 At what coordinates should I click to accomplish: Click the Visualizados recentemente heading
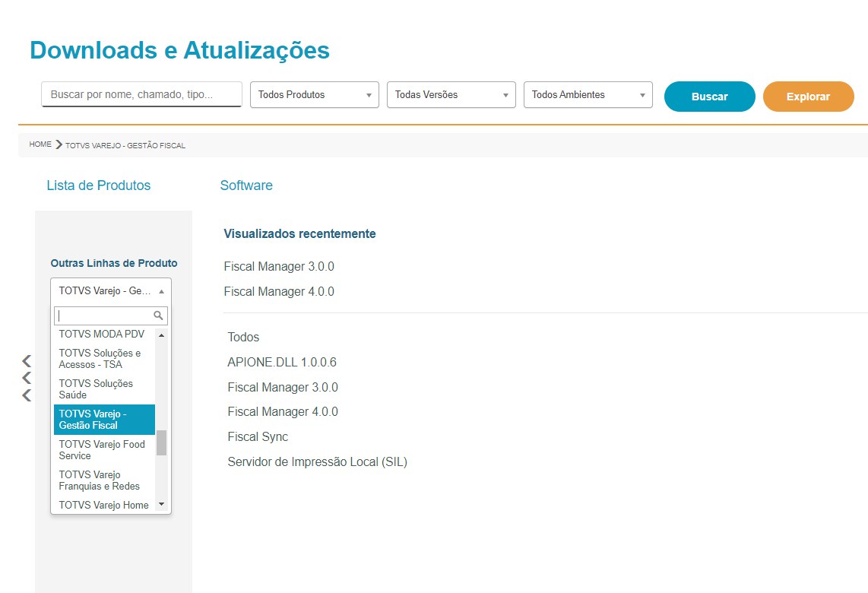(x=299, y=233)
